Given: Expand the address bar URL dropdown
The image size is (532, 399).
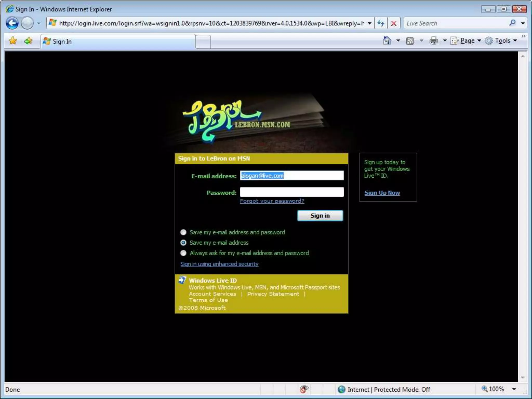Looking at the screenshot, I should 369,23.
